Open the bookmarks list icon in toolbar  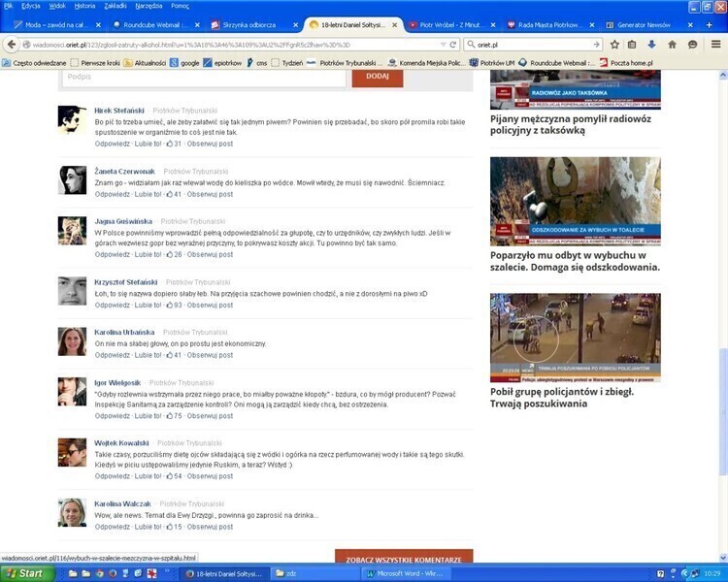pyautogui.click(x=632, y=44)
